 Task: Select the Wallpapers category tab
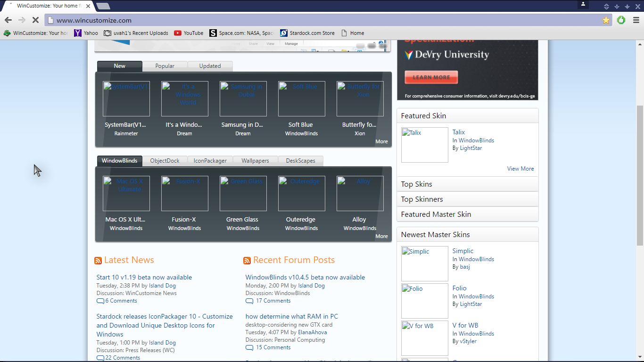click(x=255, y=161)
